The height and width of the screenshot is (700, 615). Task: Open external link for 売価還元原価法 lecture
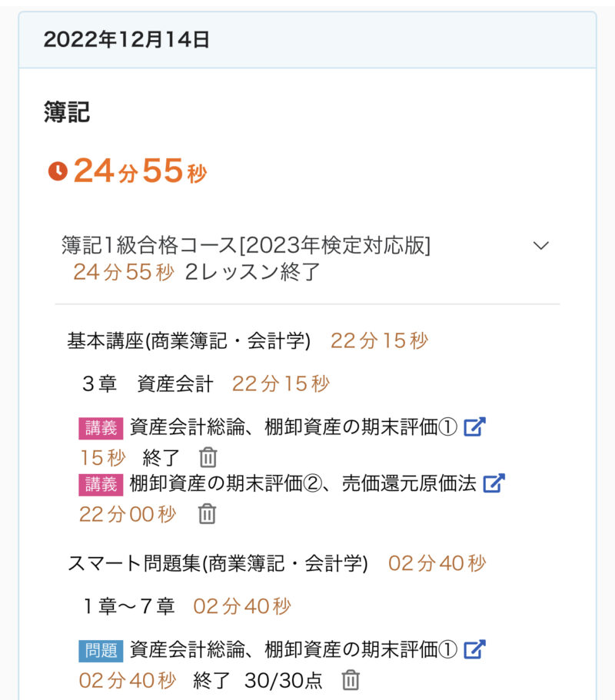494,483
